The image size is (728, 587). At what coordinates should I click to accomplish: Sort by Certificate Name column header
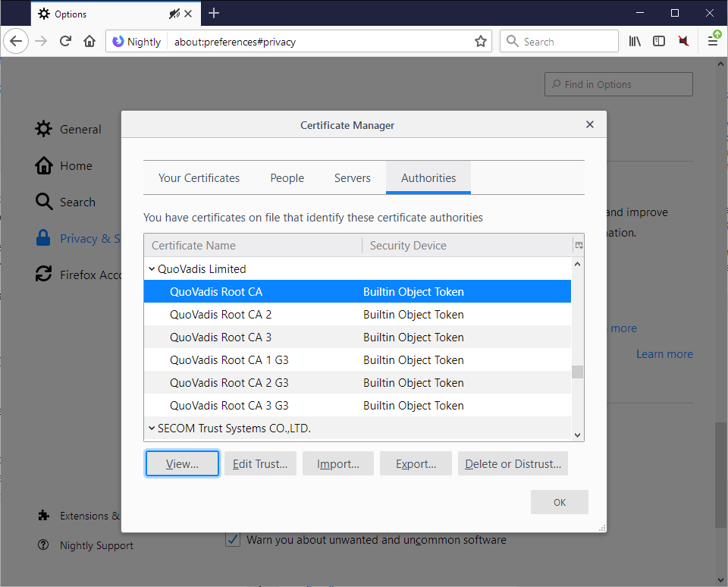tap(253, 245)
